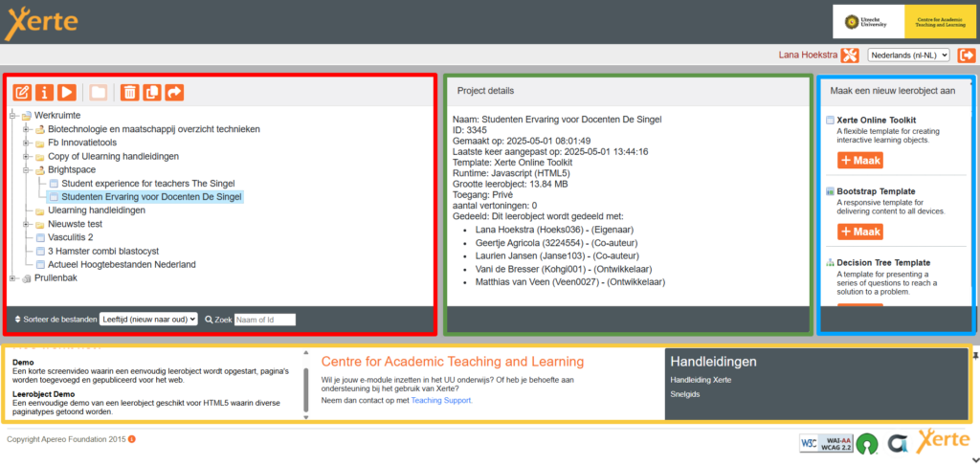
Task: Click the Brightspace shared folder icon
Action: [39, 170]
